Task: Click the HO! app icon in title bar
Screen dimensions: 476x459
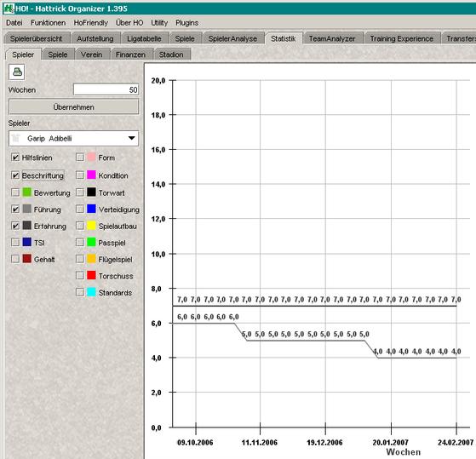Action: coord(9,9)
